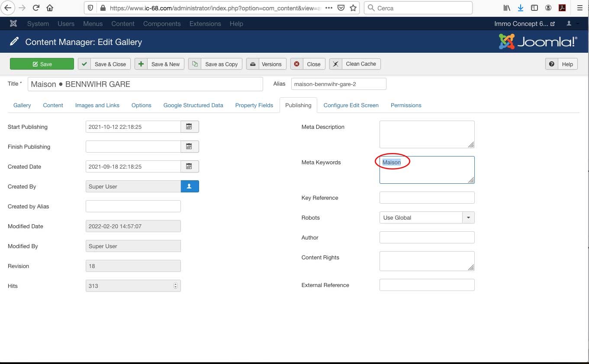Viewport: 589px width, 364px height.
Task: Click into the Meta Description text area
Action: (426, 134)
